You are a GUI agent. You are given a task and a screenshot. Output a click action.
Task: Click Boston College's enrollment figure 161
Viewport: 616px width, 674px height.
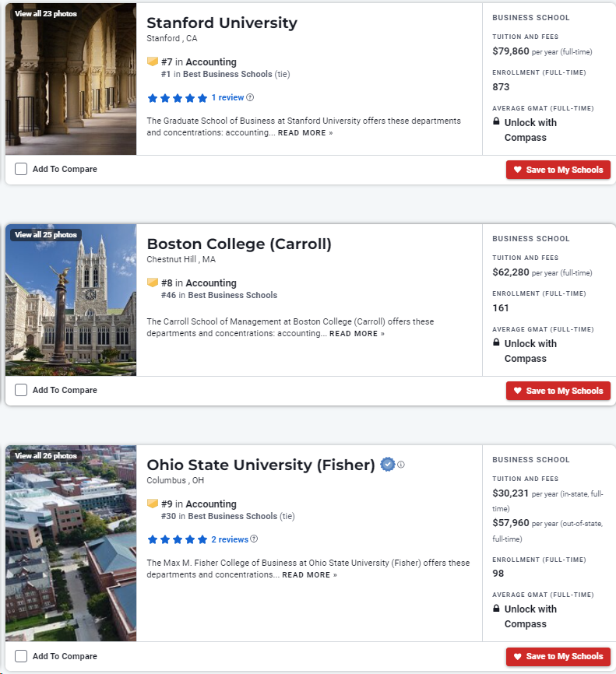point(500,307)
